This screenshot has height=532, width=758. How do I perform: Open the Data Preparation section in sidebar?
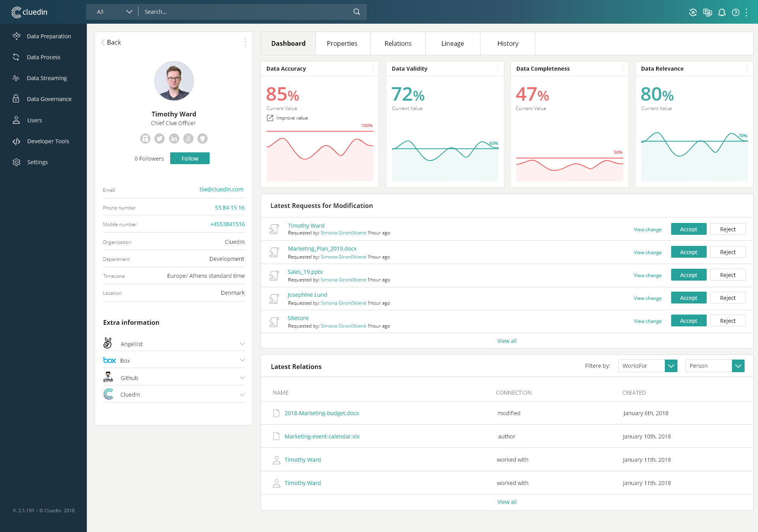click(49, 36)
